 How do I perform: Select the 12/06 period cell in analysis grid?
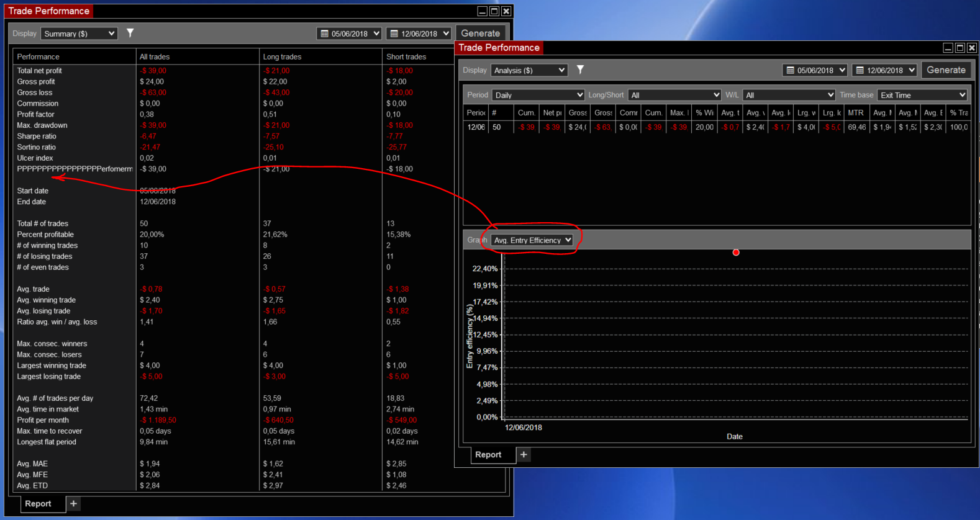pos(476,127)
